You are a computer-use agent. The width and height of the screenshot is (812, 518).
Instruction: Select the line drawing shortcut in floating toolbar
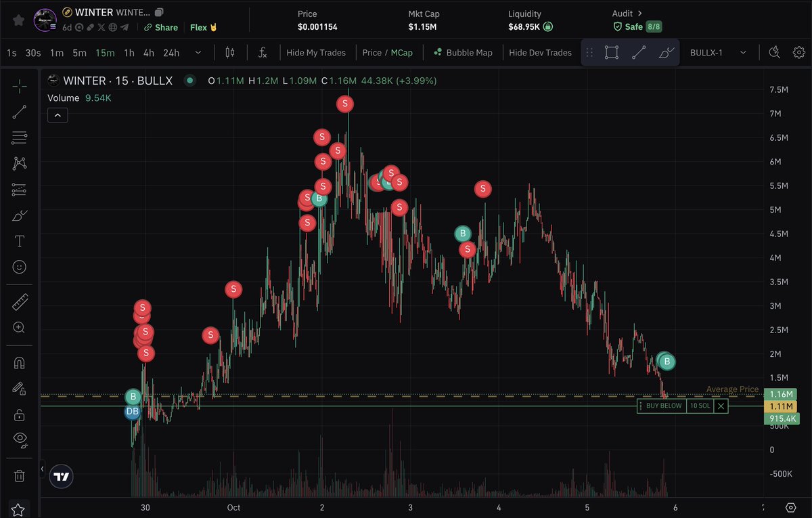click(639, 52)
